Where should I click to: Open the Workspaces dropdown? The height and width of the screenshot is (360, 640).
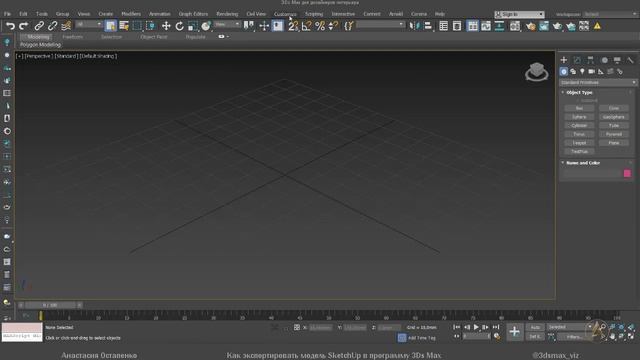pyautogui.click(x=610, y=14)
